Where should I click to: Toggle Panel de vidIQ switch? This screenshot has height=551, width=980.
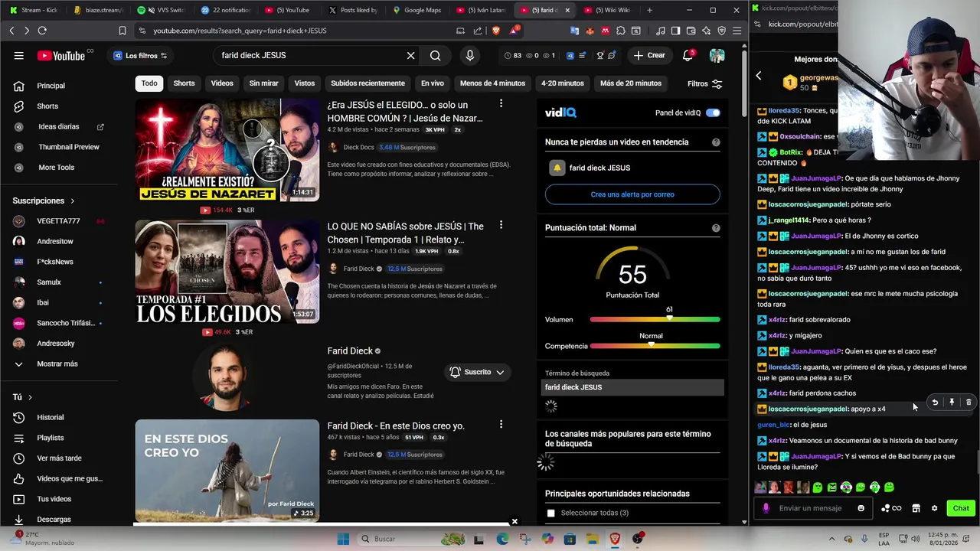[x=713, y=112]
